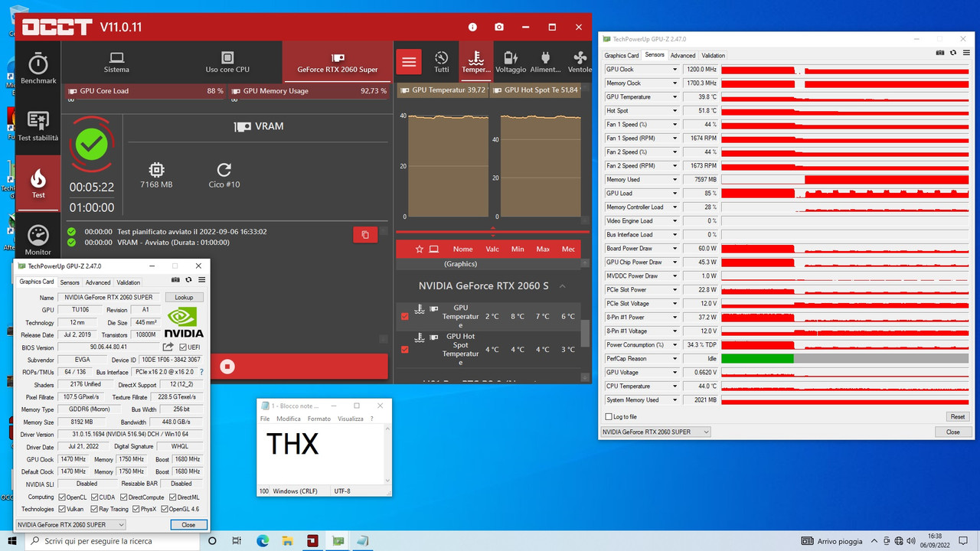
Task: Click the Reset button in GPU-Z Sensors
Action: [958, 417]
